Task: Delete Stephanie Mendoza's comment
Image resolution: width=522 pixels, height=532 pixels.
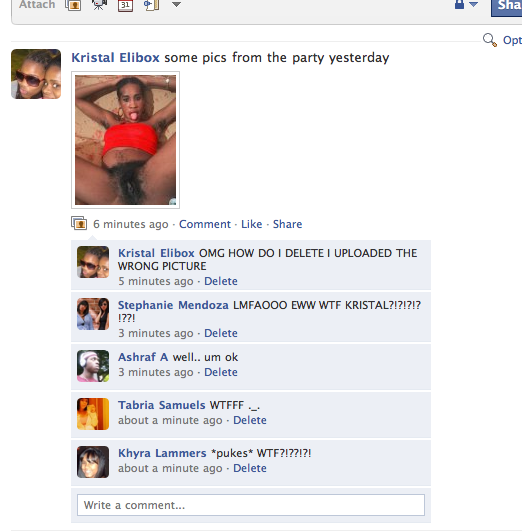Action: coord(221,333)
